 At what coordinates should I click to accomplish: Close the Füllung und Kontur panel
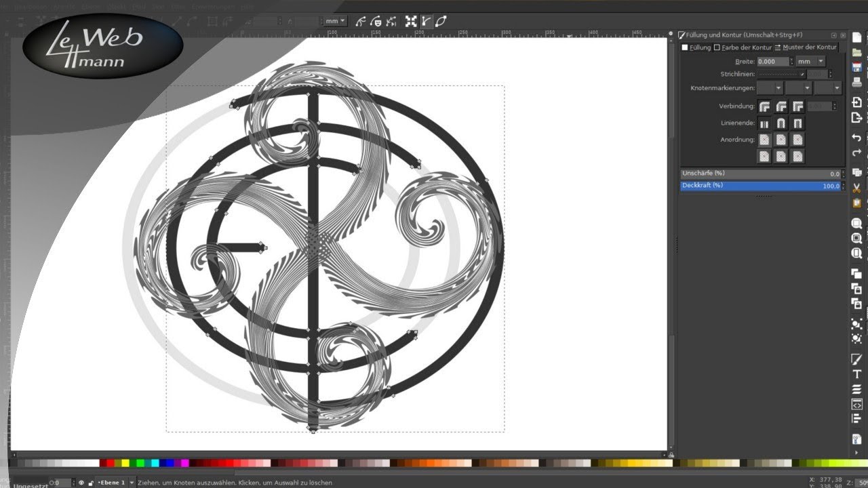click(x=843, y=35)
